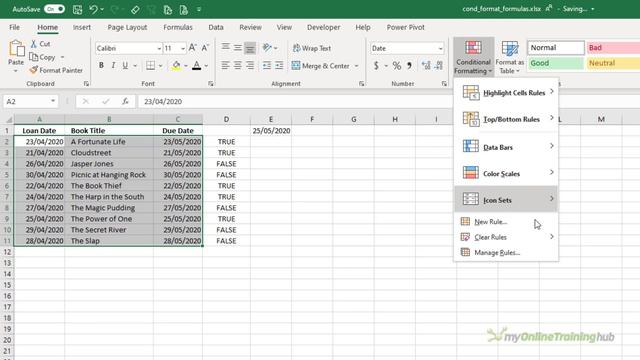Select cell E1 with 25/05/2020
The width and height of the screenshot is (640, 360).
(271, 131)
